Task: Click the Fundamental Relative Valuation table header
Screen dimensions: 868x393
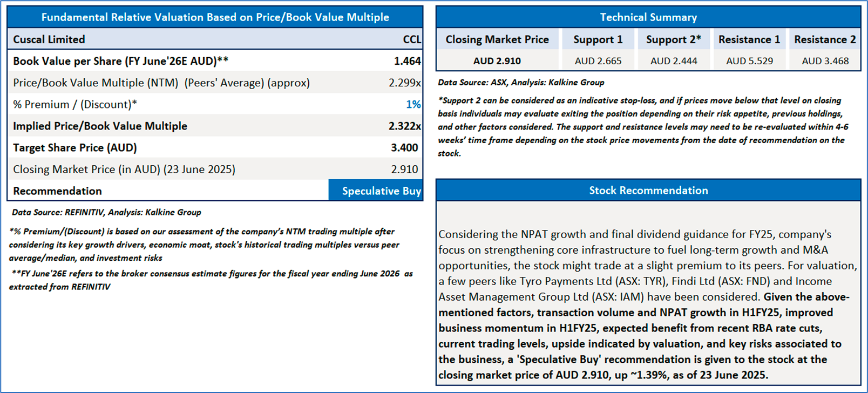Action: (x=215, y=17)
